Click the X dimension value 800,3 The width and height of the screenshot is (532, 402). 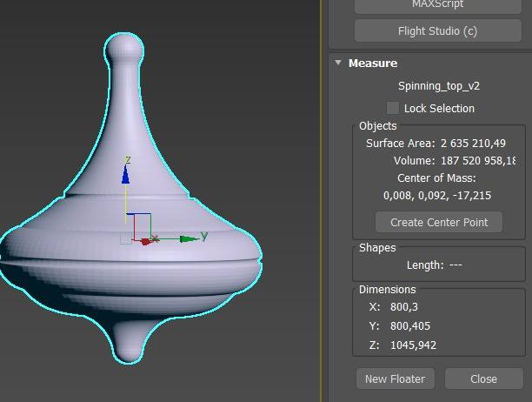[x=405, y=307]
